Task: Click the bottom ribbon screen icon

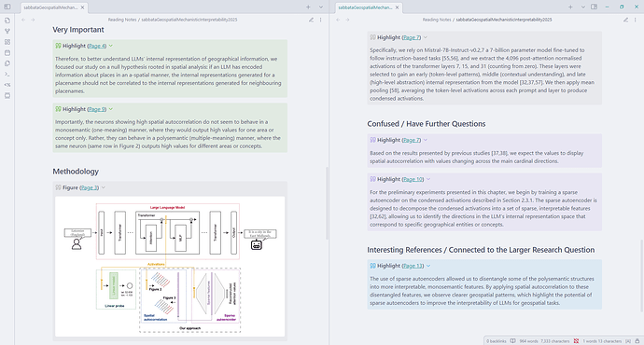Action: [7, 95]
